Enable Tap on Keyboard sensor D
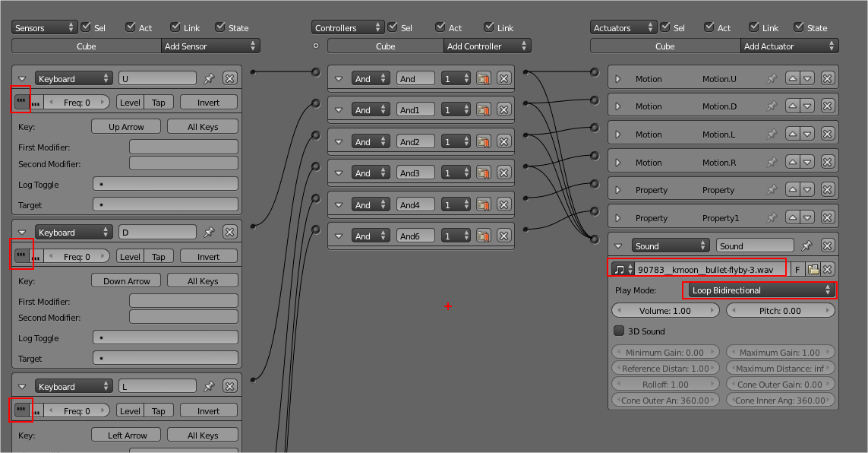Screen dimensions: 868x453 pyautogui.click(x=159, y=256)
